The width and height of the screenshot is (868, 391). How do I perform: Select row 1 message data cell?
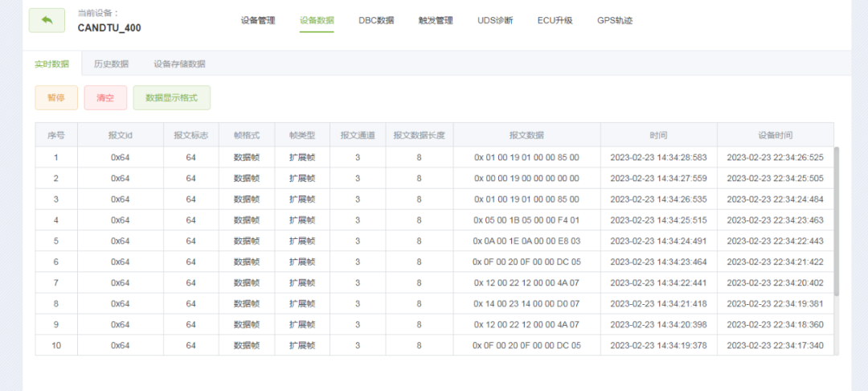(x=526, y=157)
